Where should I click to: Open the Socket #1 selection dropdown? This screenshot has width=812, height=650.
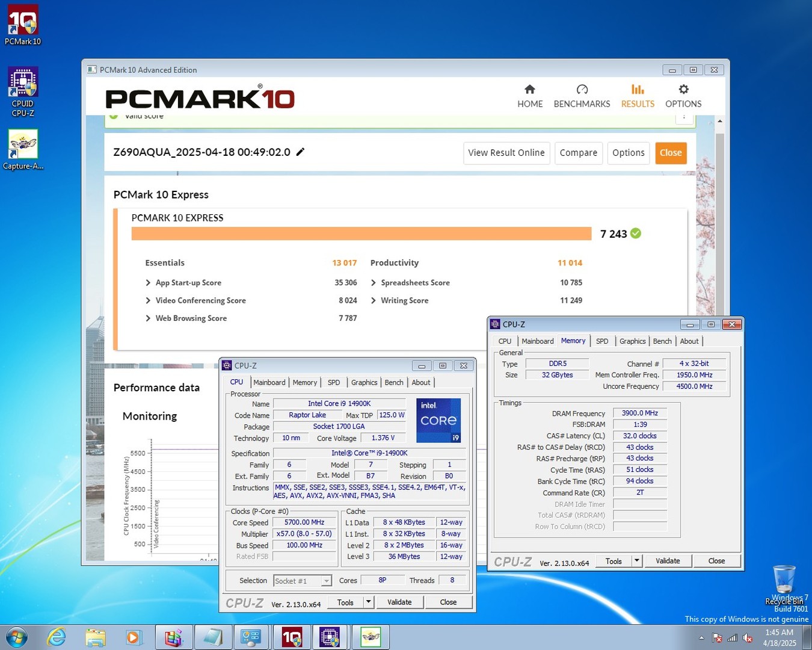[302, 581]
